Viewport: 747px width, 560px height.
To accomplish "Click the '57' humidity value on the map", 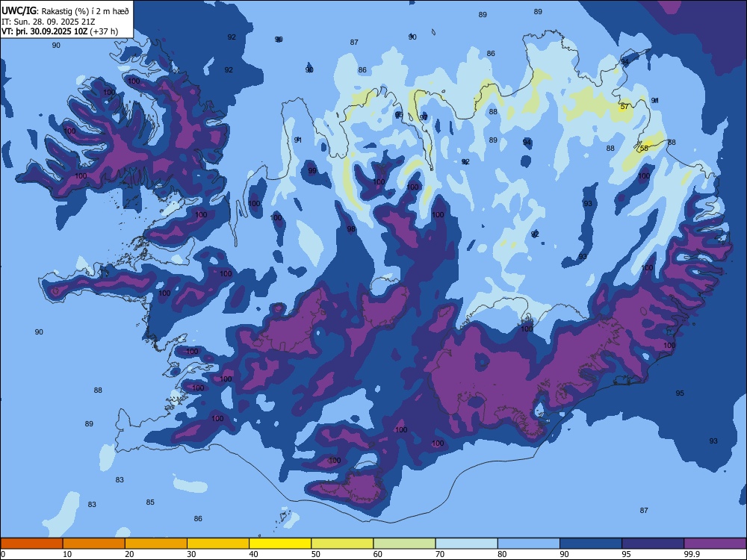I will pyautogui.click(x=624, y=107).
